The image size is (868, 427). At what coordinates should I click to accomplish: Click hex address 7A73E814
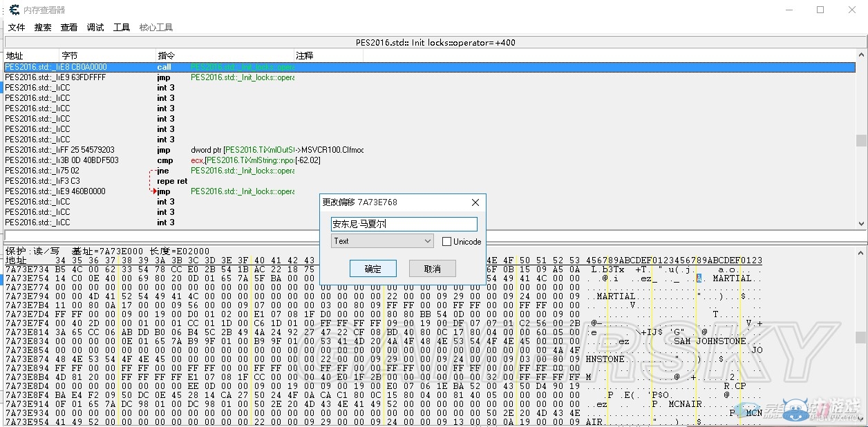click(27, 332)
